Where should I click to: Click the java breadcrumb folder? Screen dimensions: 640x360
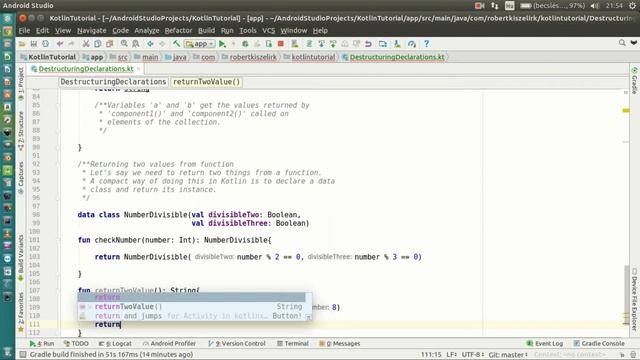coord(176,57)
